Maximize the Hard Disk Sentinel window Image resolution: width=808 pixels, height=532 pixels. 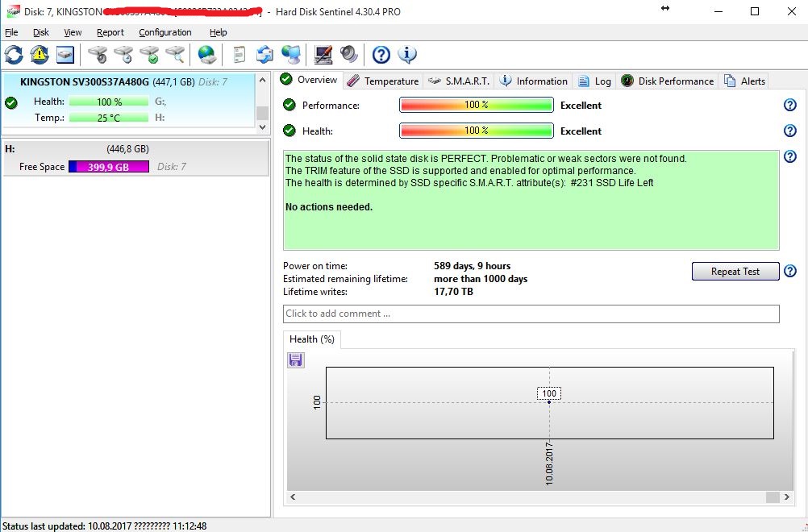755,11
